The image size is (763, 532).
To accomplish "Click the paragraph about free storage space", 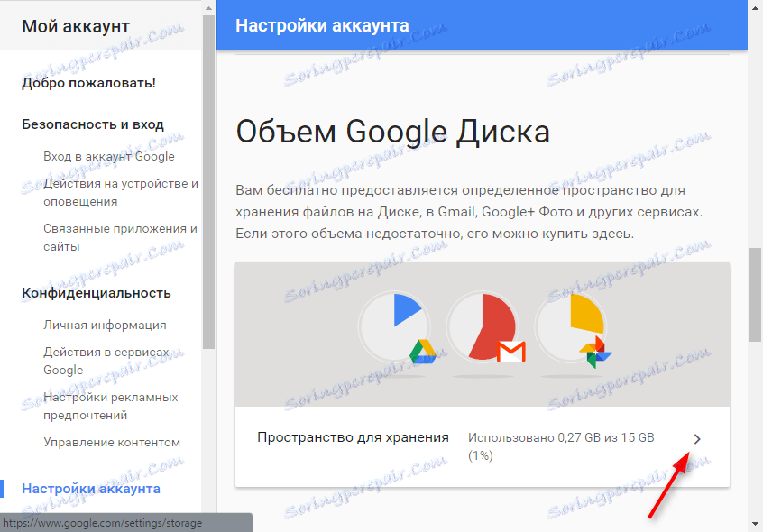I will 469,212.
